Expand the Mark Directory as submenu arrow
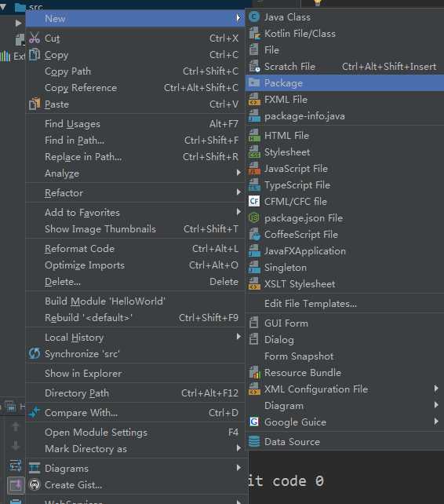 [x=238, y=448]
